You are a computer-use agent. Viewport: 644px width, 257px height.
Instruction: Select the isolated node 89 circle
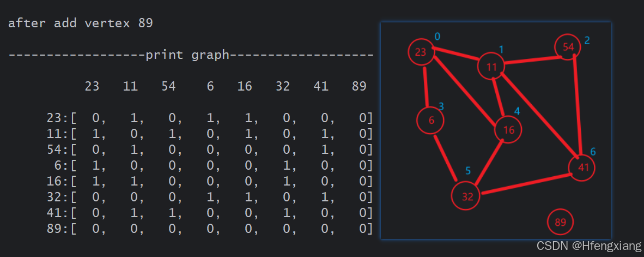(x=560, y=222)
